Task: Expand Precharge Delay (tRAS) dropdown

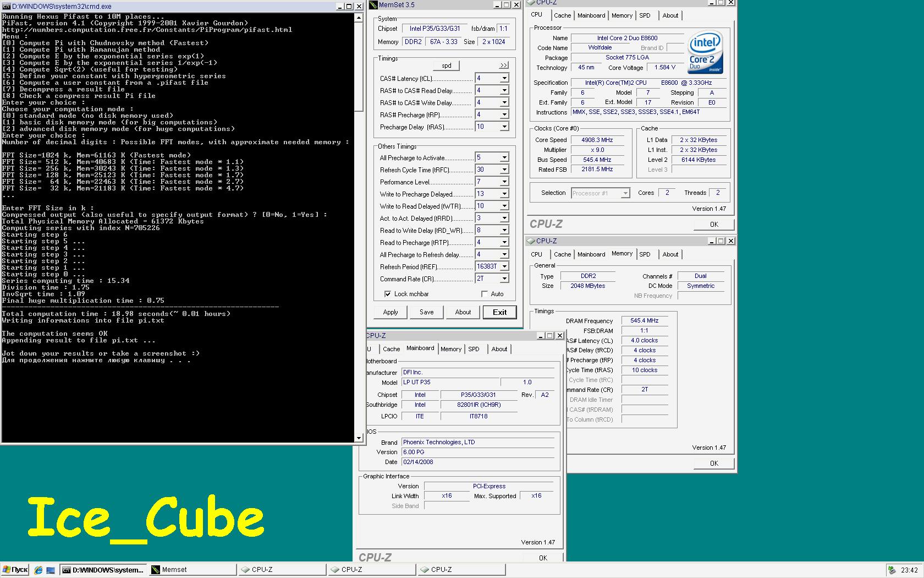Action: tap(504, 127)
